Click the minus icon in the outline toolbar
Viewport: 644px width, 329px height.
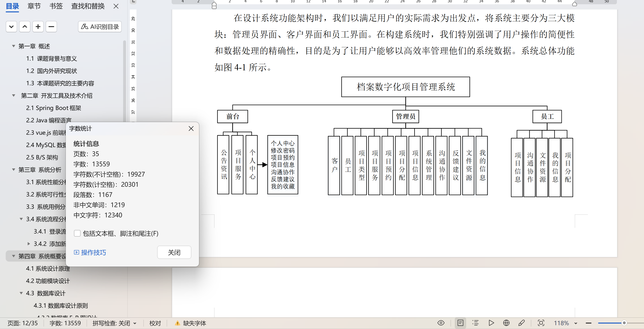pyautogui.click(x=51, y=27)
